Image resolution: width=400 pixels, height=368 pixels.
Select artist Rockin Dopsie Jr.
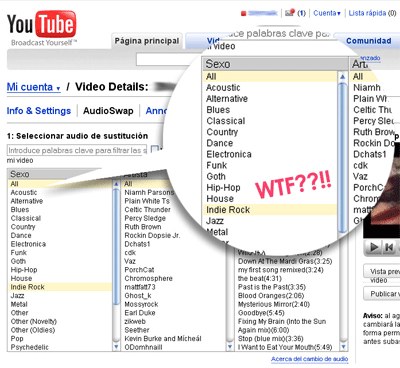tap(152, 235)
